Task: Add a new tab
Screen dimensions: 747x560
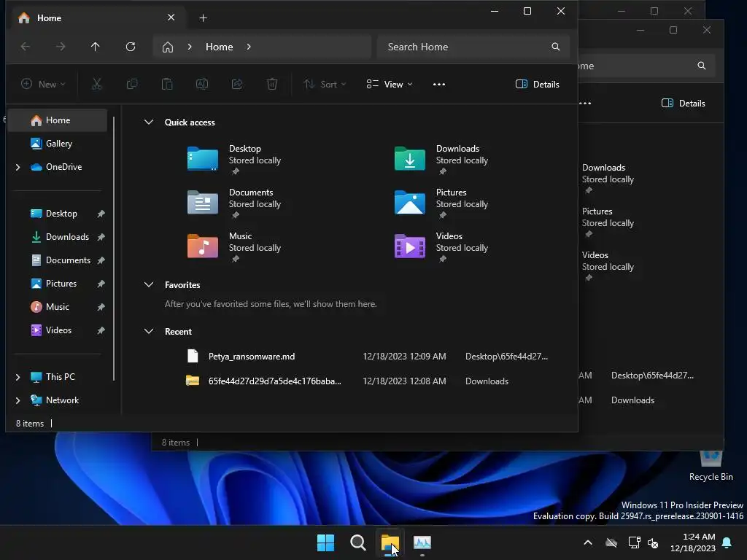Action: pos(203,18)
